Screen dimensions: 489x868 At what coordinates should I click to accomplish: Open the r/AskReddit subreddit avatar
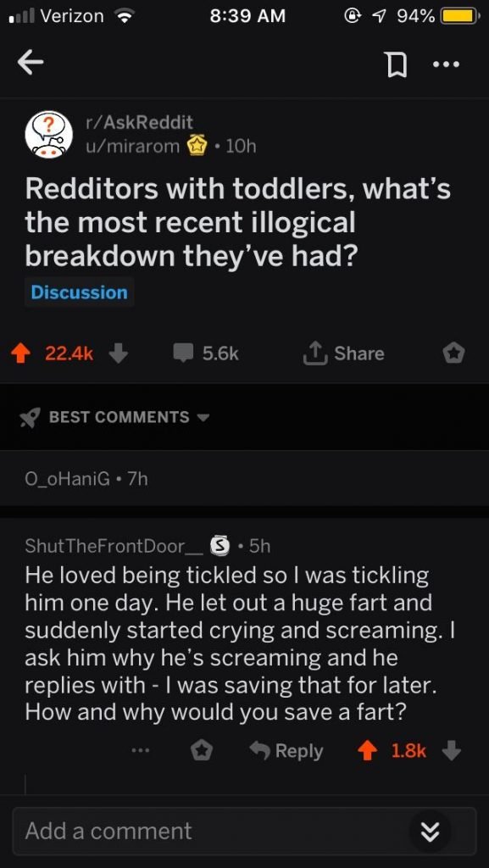pyautogui.click(x=49, y=136)
